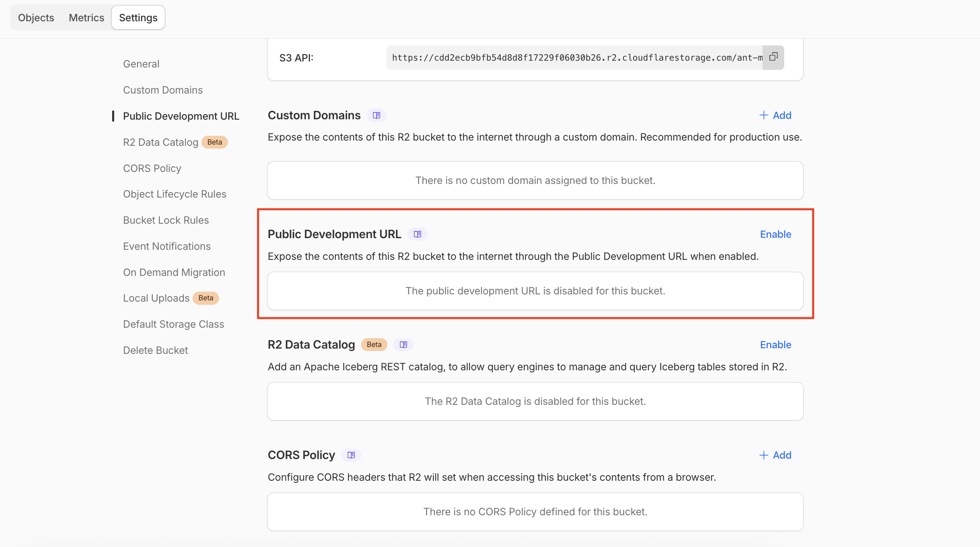Click 'There is no CORS Policy defined' message
This screenshot has width=980, height=547.
pyautogui.click(x=535, y=512)
